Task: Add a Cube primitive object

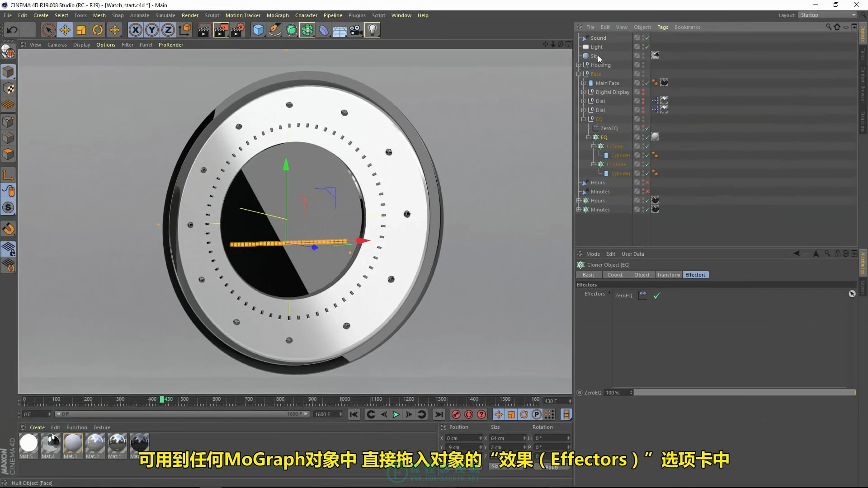Action: pos(258,30)
